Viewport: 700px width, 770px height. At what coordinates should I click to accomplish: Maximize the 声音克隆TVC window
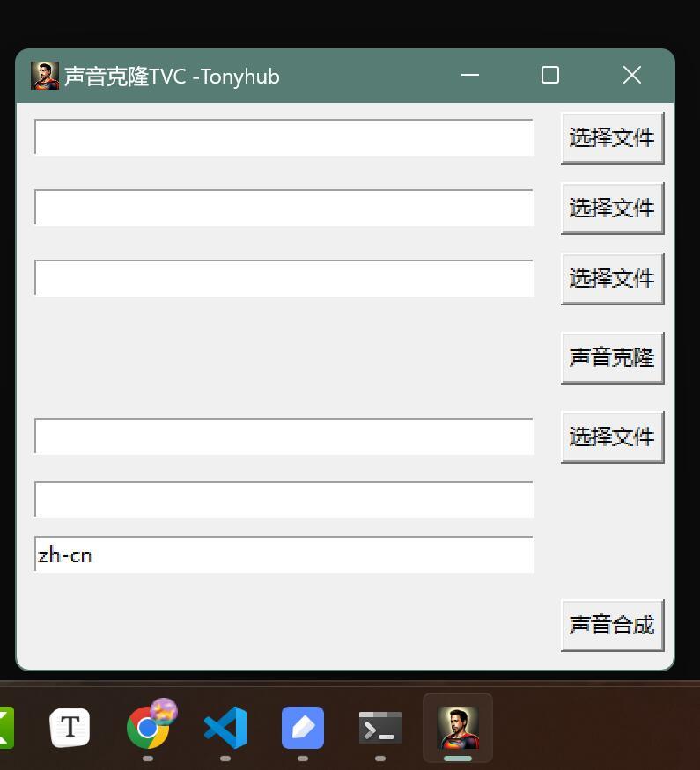coord(550,76)
